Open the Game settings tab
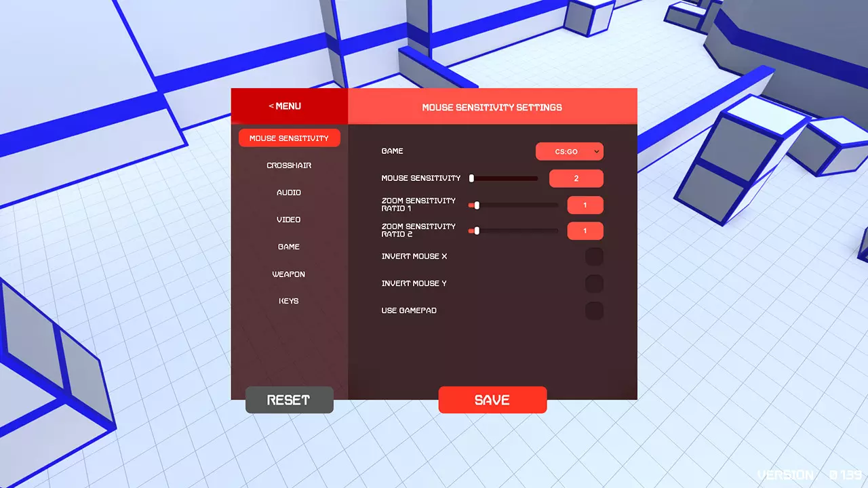The image size is (868, 488). 290,247
